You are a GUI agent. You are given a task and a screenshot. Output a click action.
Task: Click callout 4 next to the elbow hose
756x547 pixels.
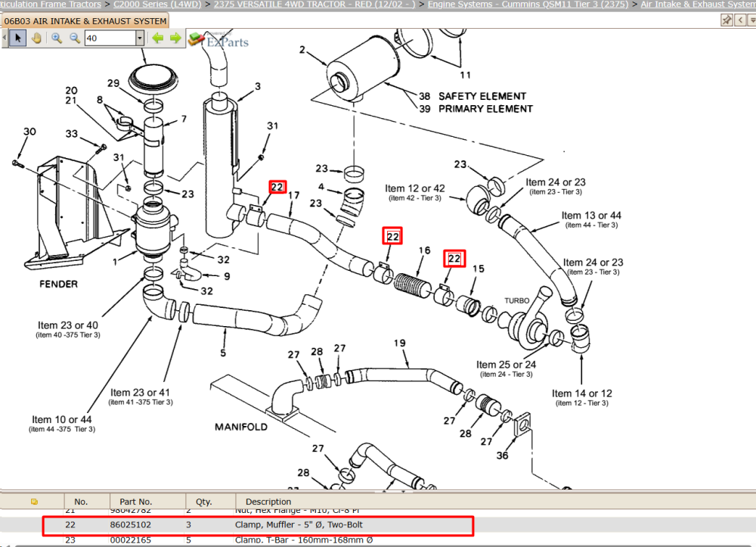[x=321, y=187]
